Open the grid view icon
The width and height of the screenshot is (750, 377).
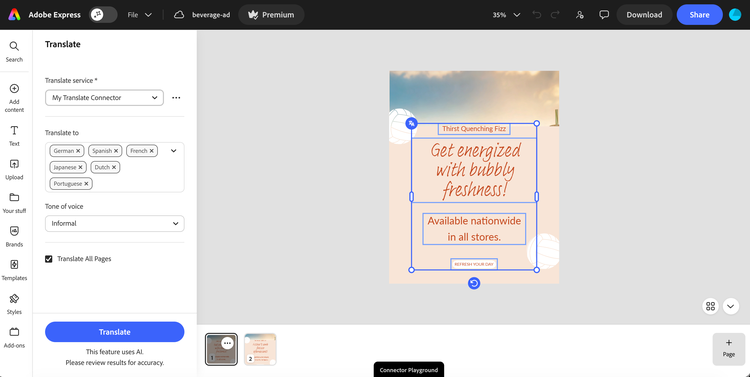tap(710, 306)
